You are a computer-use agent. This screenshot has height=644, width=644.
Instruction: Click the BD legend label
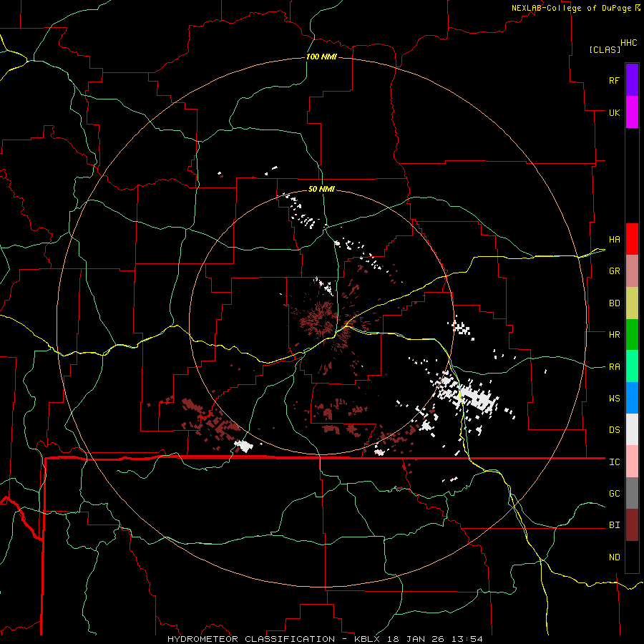point(614,303)
